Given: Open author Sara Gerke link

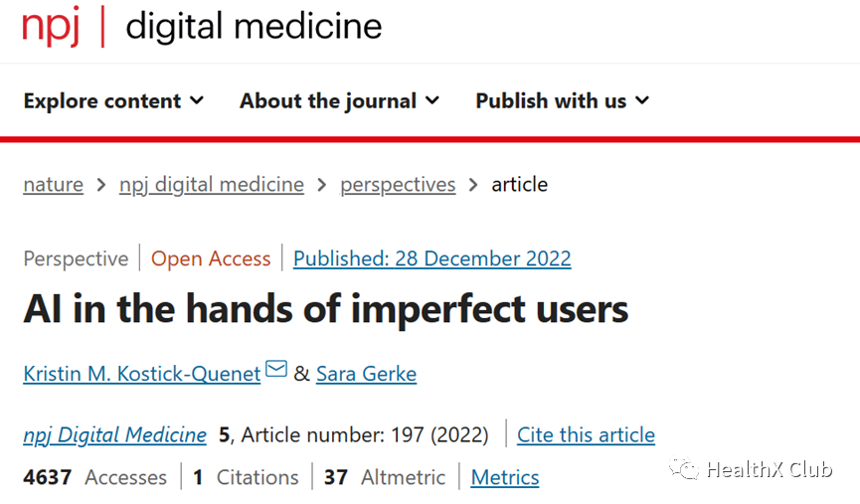Looking at the screenshot, I should 367,374.
